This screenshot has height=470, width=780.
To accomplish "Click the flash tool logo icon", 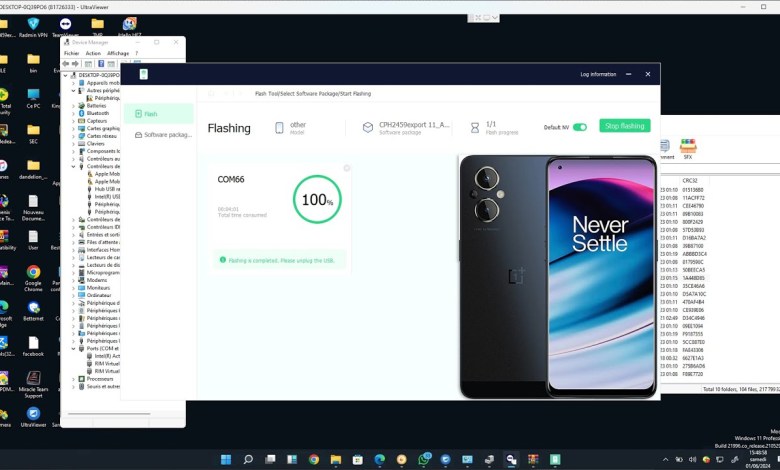I will 144,74.
